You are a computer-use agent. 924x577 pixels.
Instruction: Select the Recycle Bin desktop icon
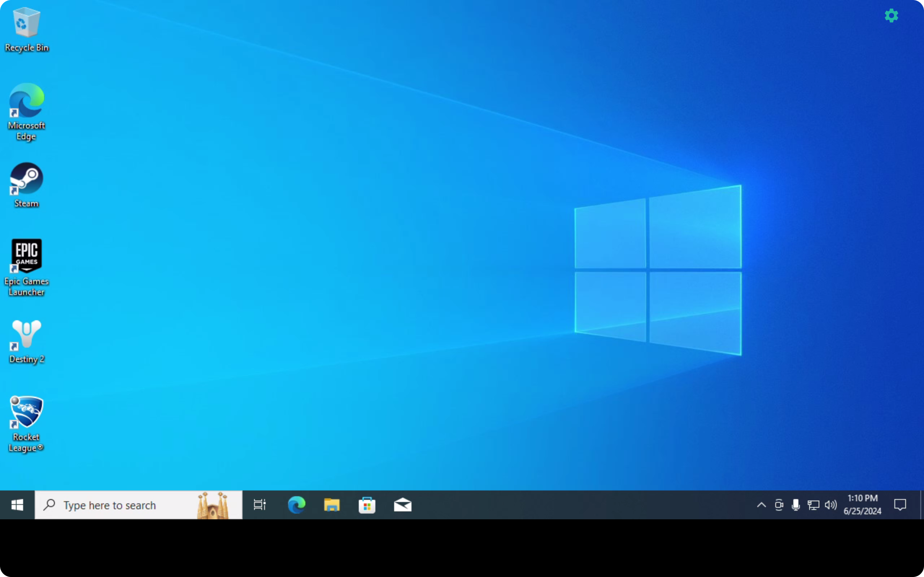[x=26, y=29]
